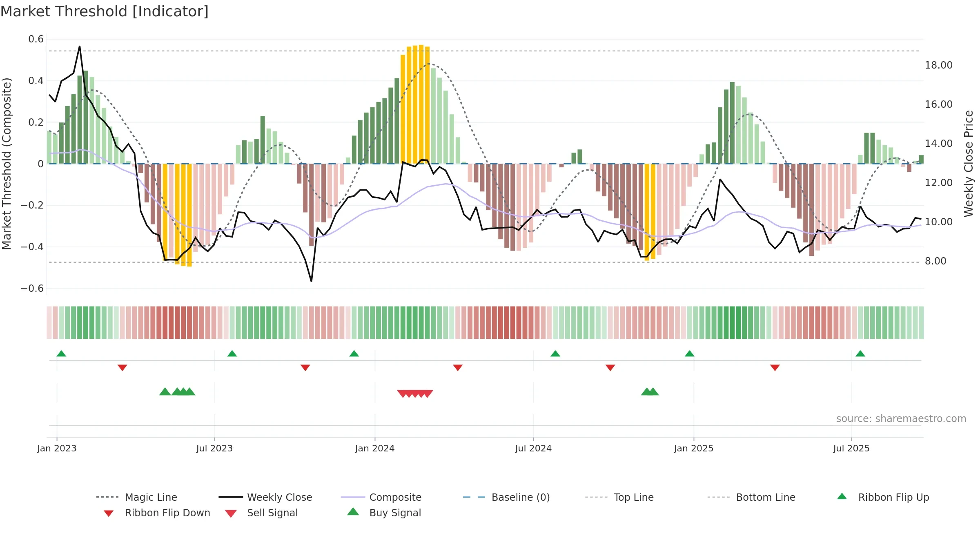Click the 0.4 left axis tick label
980x551 pixels.
tap(36, 81)
